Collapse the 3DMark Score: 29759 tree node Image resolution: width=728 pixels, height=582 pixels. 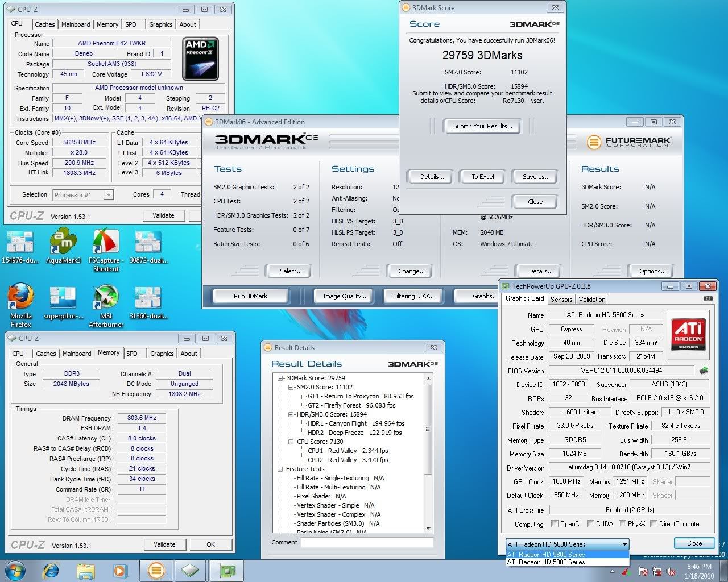(280, 378)
